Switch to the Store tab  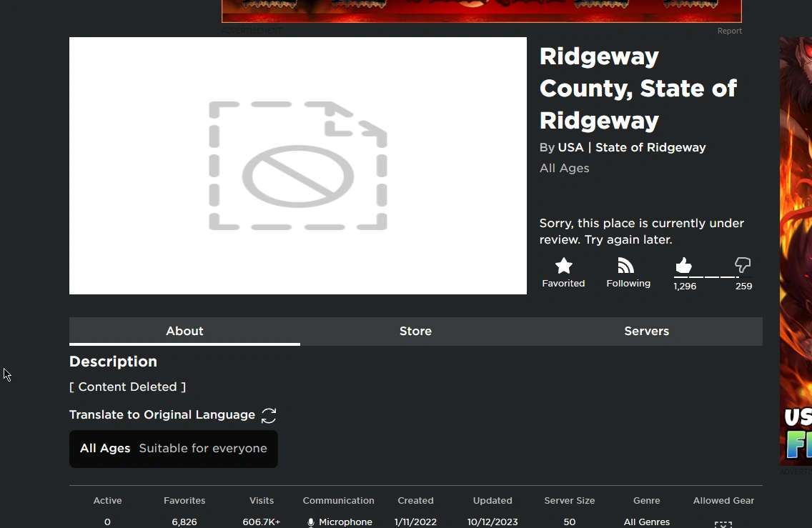(415, 331)
